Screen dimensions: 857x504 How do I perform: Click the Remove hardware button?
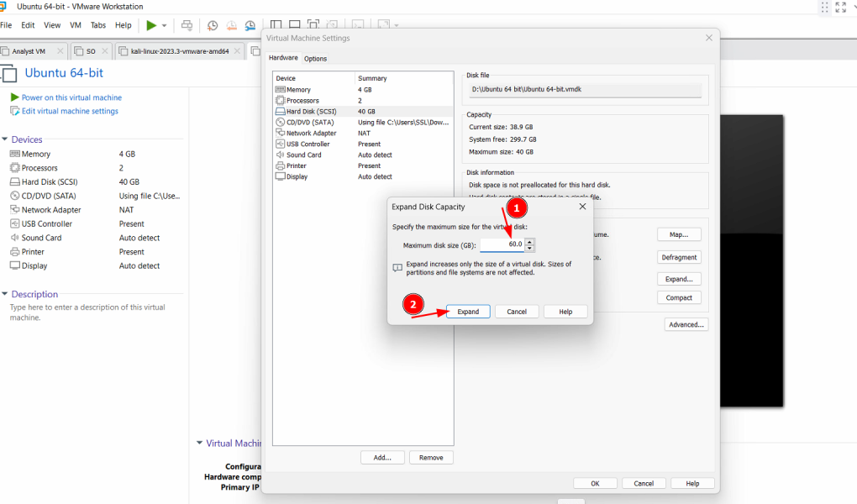point(431,458)
